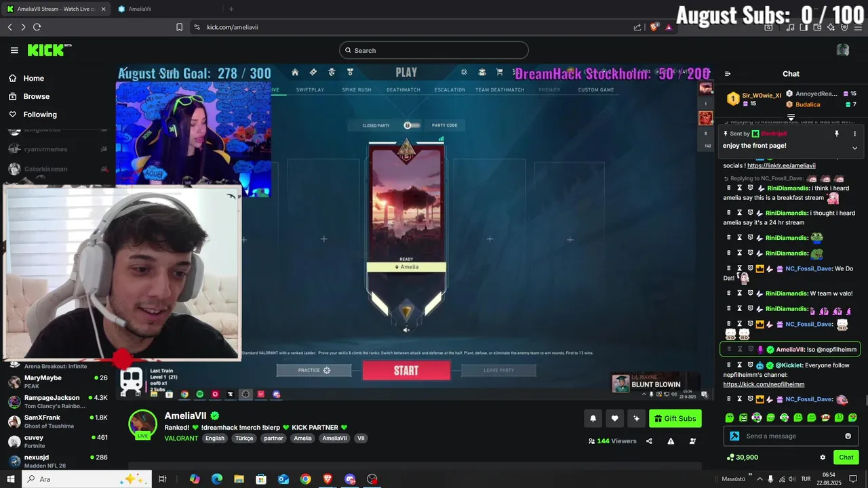Bookmark this page

(179, 27)
